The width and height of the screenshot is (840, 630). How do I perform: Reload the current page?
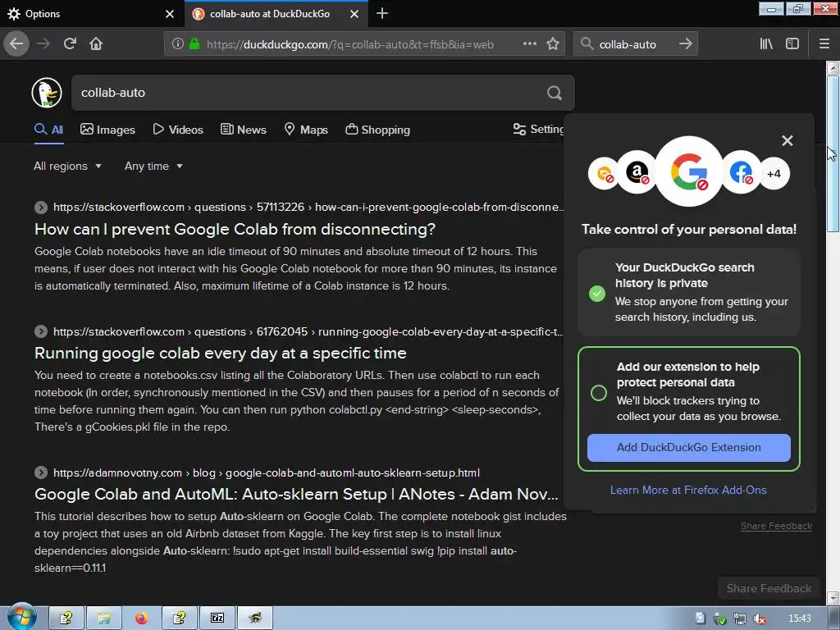pos(70,43)
